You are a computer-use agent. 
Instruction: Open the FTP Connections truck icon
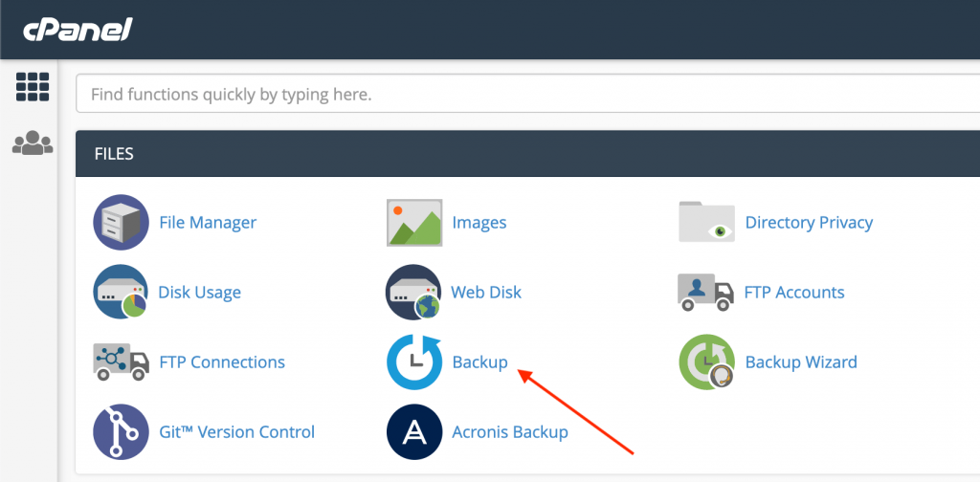(121, 362)
